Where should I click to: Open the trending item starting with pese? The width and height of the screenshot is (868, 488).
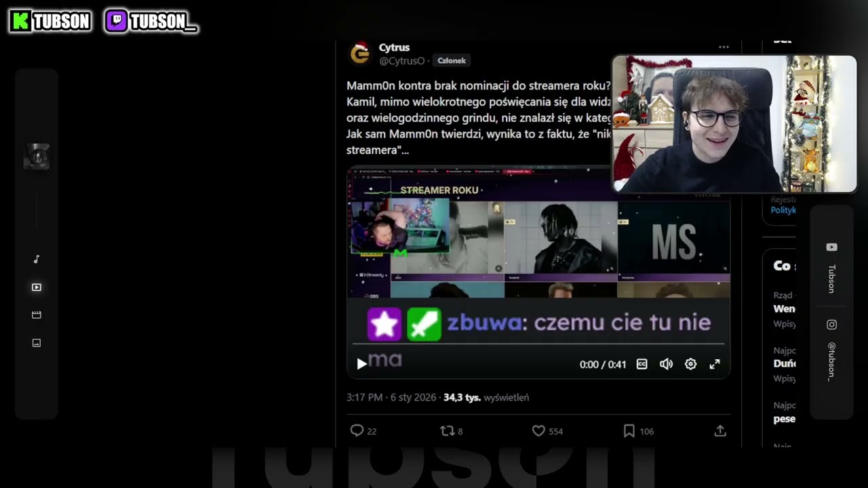pyautogui.click(x=785, y=418)
